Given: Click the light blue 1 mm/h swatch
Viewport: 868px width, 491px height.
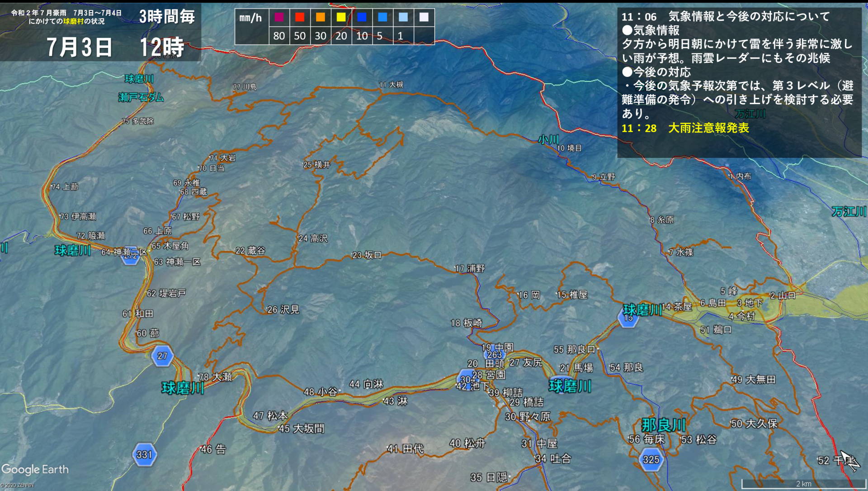Looking at the screenshot, I should tap(403, 17).
